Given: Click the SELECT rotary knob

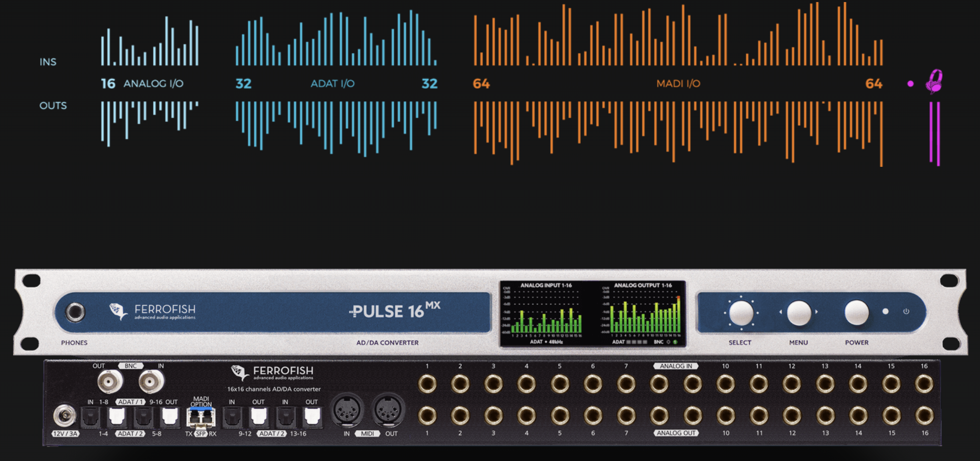Looking at the screenshot, I should (x=741, y=313).
